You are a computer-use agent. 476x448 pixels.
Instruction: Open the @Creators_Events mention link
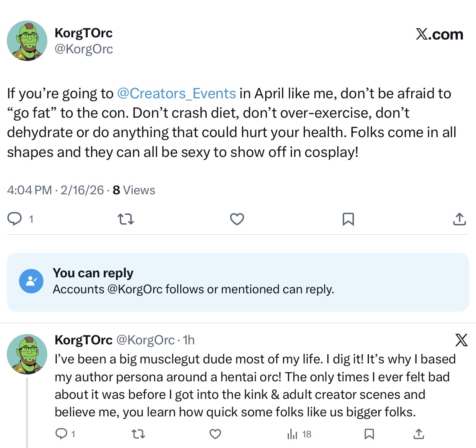coord(176,93)
